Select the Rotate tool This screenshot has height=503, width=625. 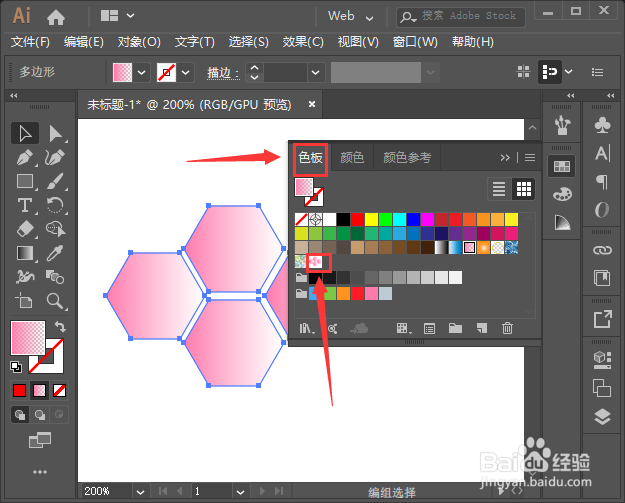point(55,205)
